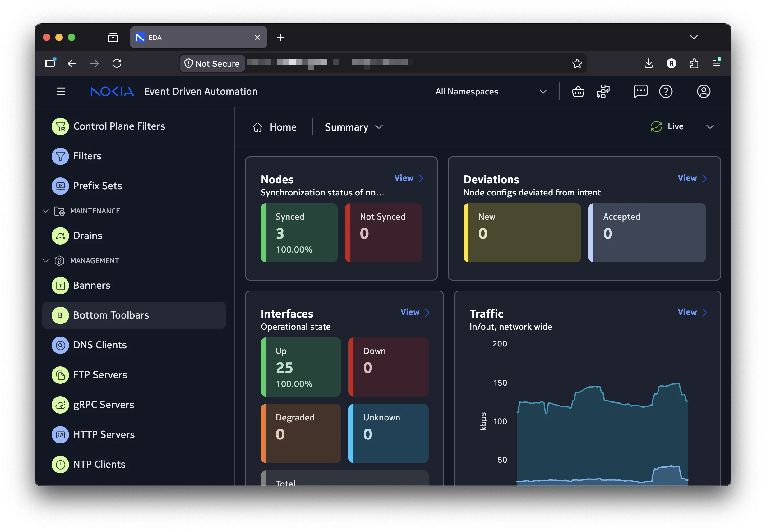
Task: Click the Not Synced red tile
Action: tap(383, 233)
